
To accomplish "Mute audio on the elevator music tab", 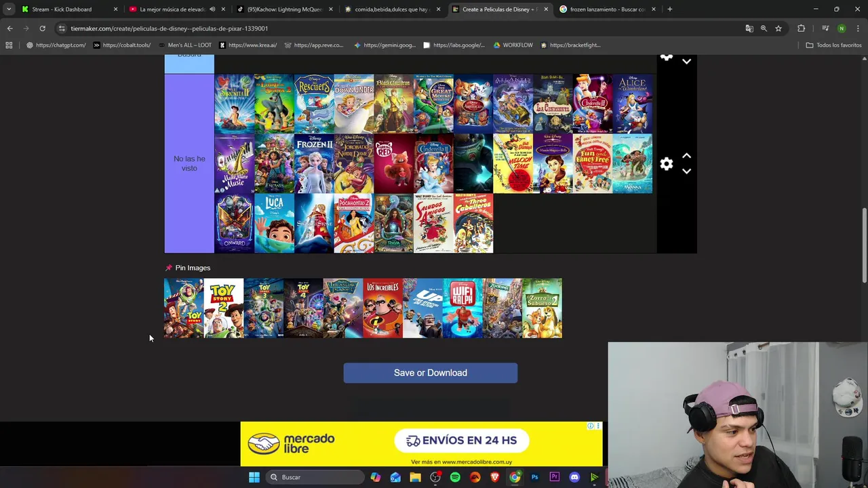I will 212,9.
